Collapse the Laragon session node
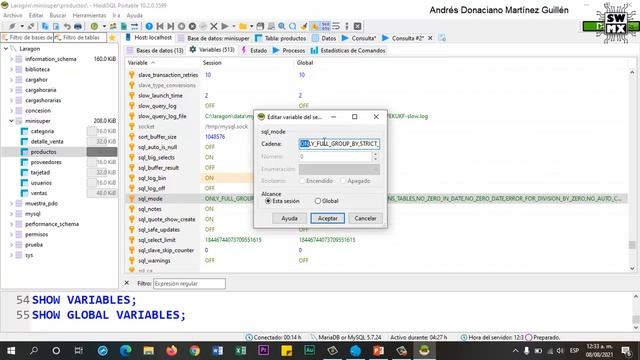 6,49
